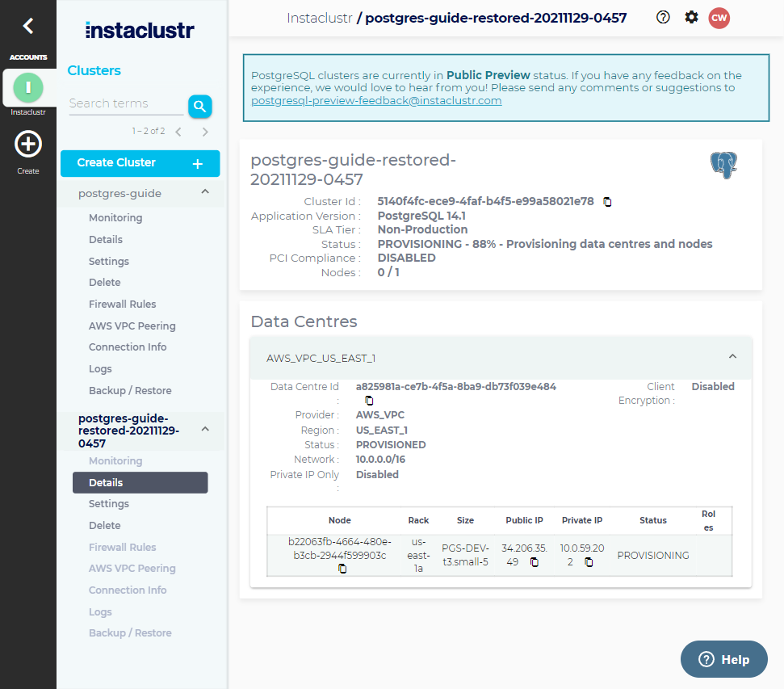Click the postgresql-preview-feedback email link

point(376,101)
